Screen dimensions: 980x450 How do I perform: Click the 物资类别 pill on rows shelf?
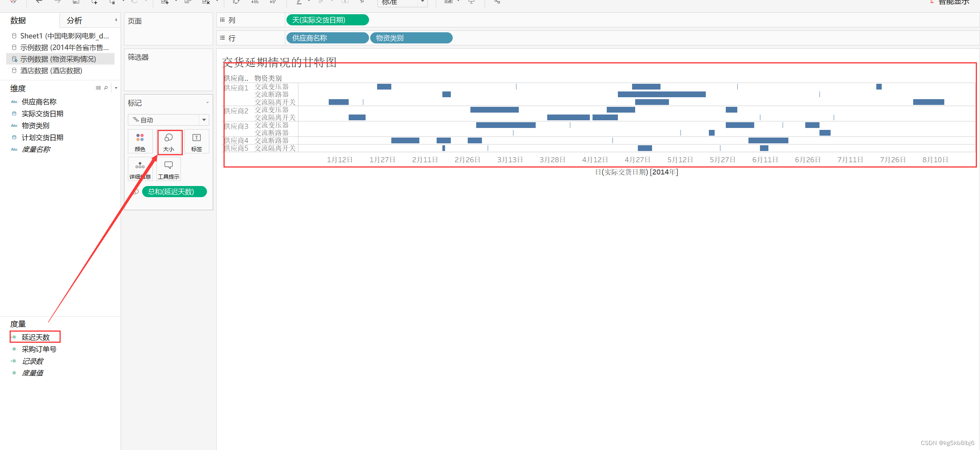[x=411, y=38]
